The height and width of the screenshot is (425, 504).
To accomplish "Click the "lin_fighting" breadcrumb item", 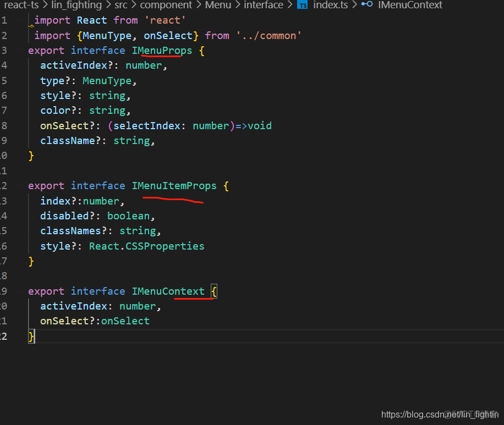I will 76,5.
